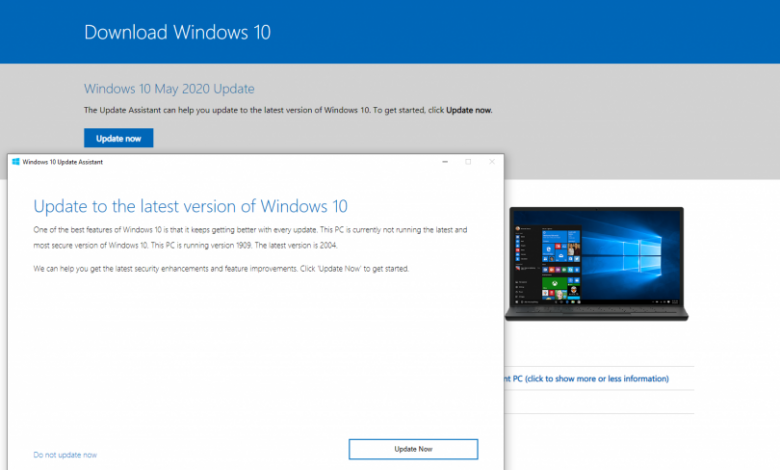This screenshot has width=780, height=470.
Task: Choose Do not update now link
Action: click(65, 455)
